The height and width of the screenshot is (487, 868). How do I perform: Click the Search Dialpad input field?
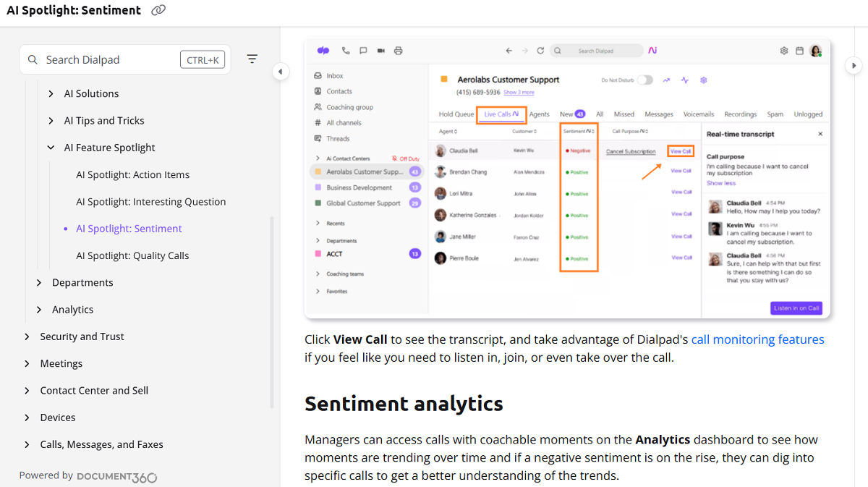125,59
